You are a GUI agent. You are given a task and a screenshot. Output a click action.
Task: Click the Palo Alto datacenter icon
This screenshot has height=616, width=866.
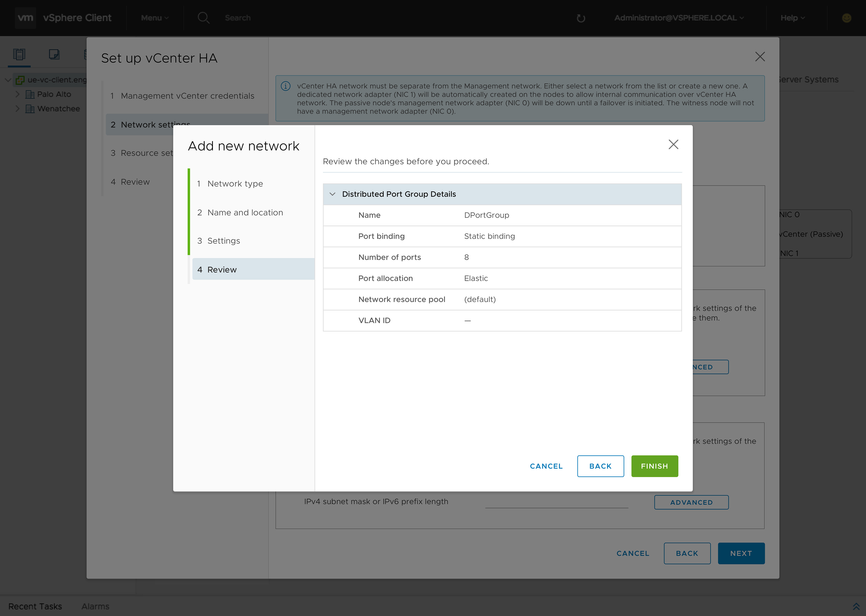tap(30, 94)
